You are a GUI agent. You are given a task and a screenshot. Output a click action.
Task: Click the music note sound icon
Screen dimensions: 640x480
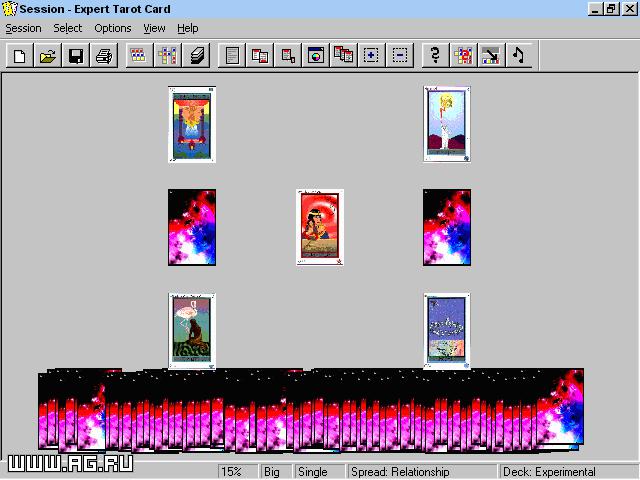click(x=519, y=56)
